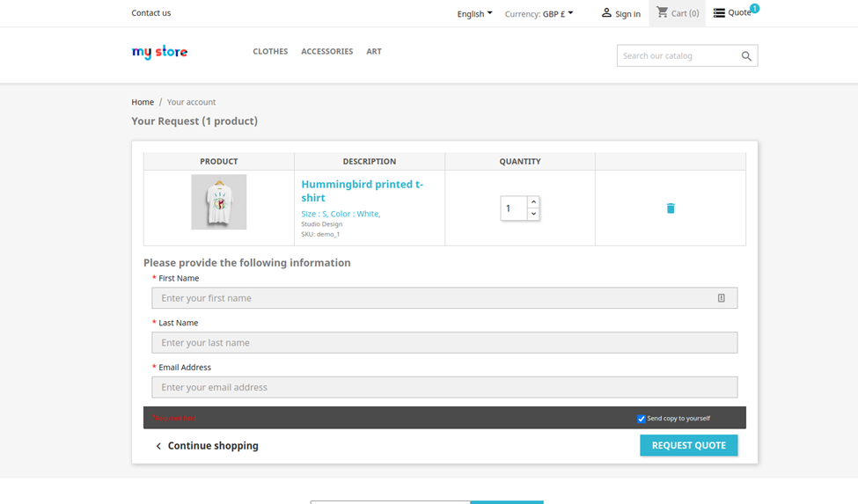The image size is (858, 504).
Task: Click the Sign in text link
Action: coord(627,14)
